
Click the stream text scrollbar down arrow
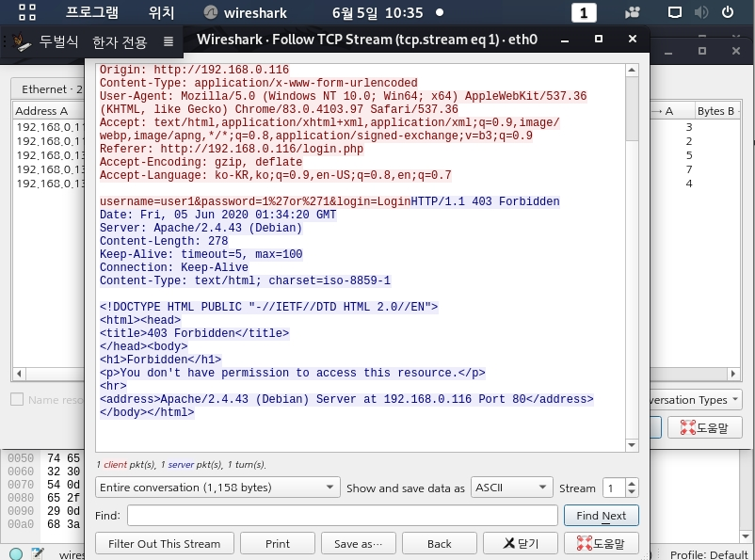point(632,445)
